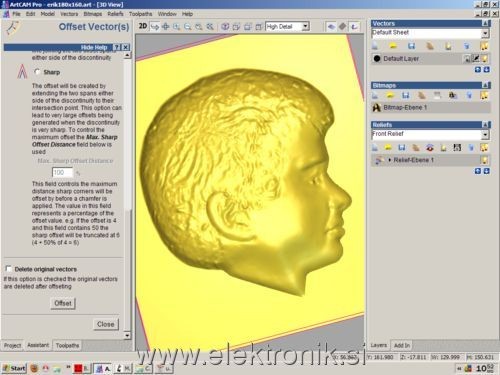Select the Sharp radio option

pos(37,72)
